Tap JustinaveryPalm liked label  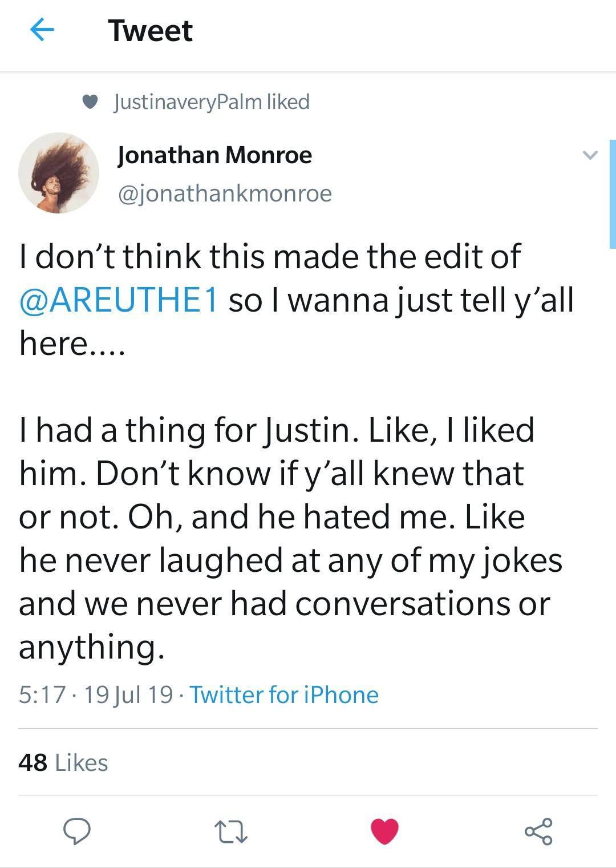coord(211,101)
